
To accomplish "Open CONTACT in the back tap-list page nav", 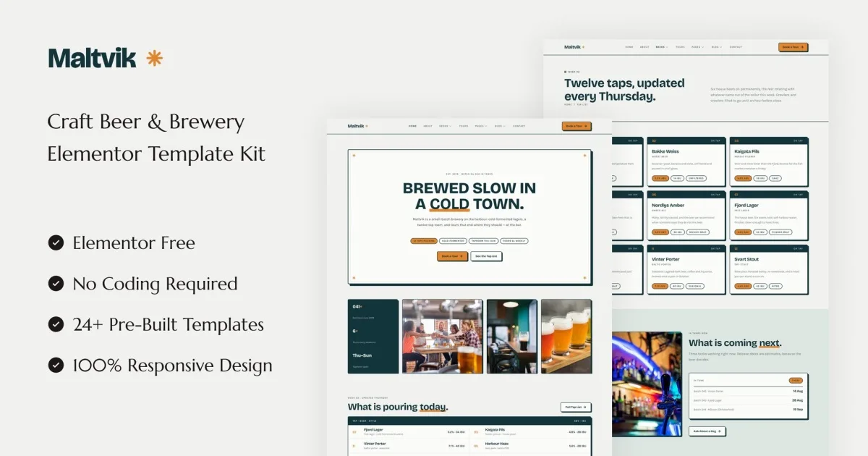I will [736, 47].
